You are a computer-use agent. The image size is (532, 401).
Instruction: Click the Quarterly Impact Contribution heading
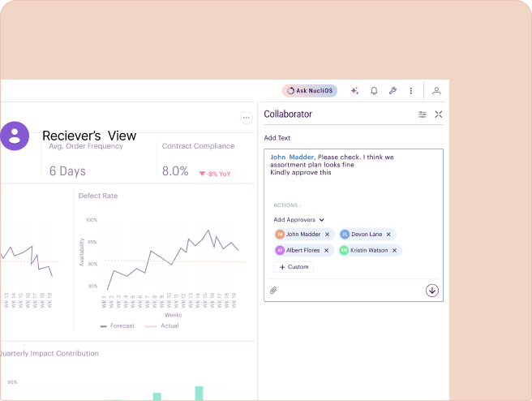tap(49, 353)
